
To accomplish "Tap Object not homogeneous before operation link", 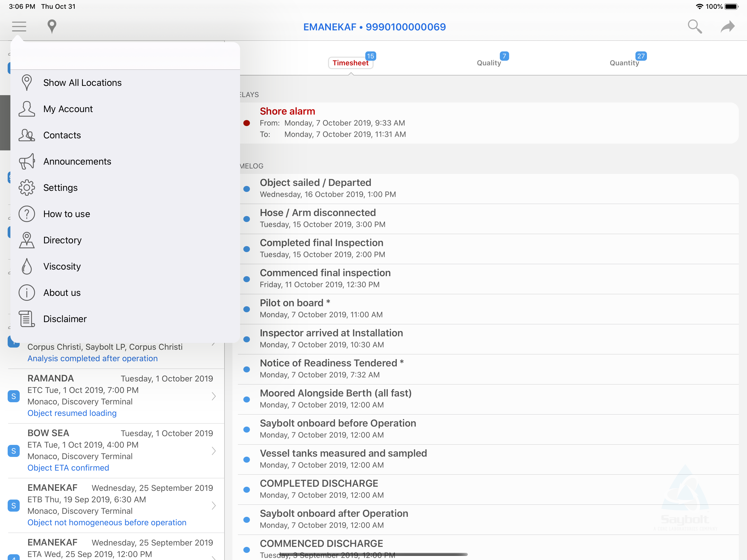I will click(107, 523).
